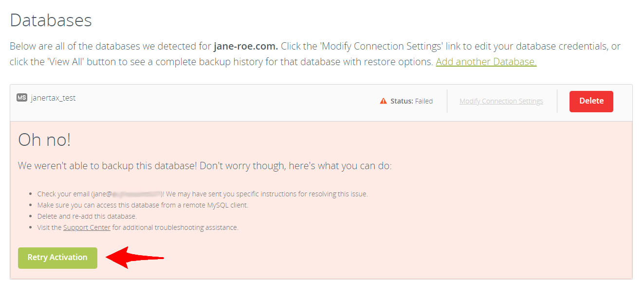Image resolution: width=644 pixels, height=296 pixels.
Task: Follow the Add another Database link
Action: [486, 62]
